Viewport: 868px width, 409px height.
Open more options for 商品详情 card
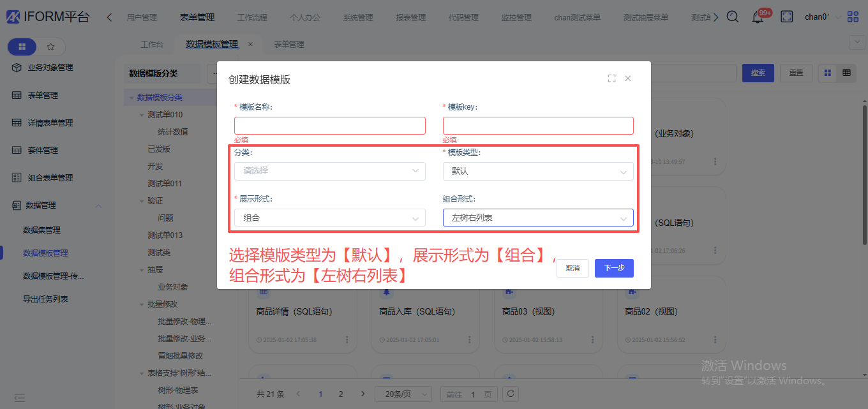click(x=347, y=339)
